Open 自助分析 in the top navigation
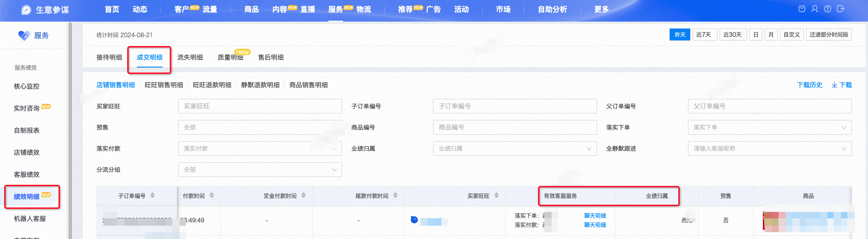Screen dimensions: 868x239 (552, 9)
